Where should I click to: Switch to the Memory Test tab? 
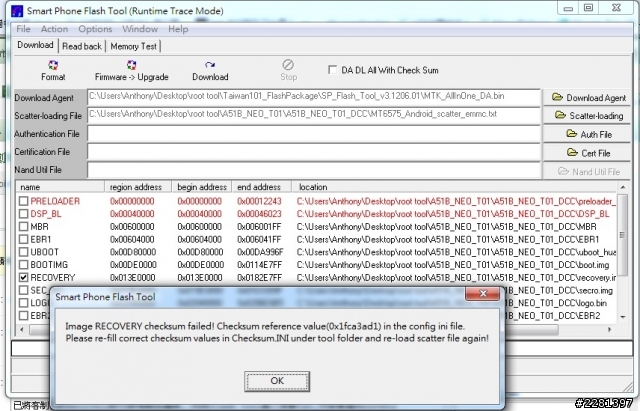pos(133,47)
